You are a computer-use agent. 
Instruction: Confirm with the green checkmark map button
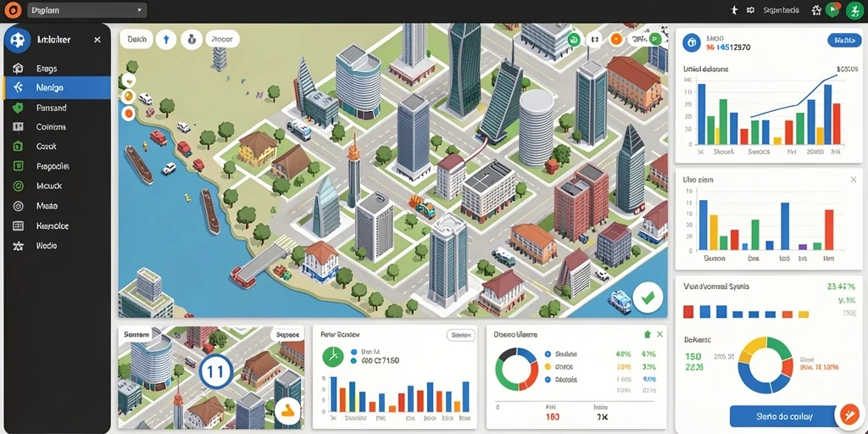(x=648, y=298)
